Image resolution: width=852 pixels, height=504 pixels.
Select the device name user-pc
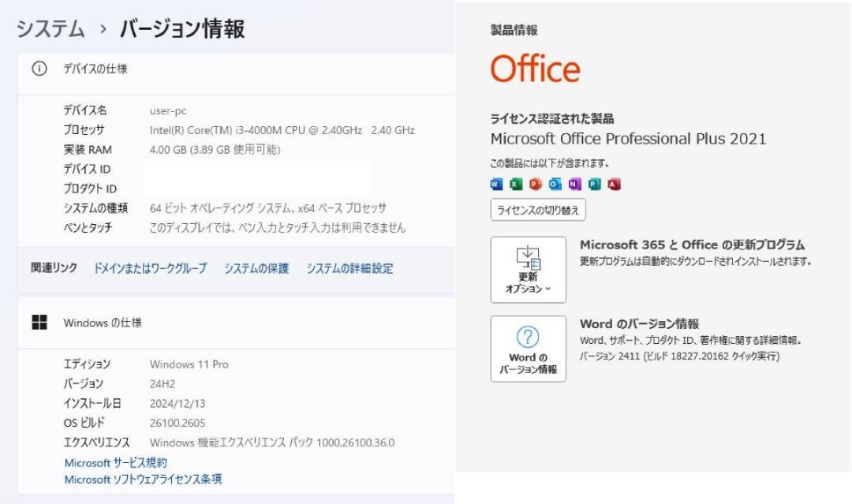tap(168, 110)
